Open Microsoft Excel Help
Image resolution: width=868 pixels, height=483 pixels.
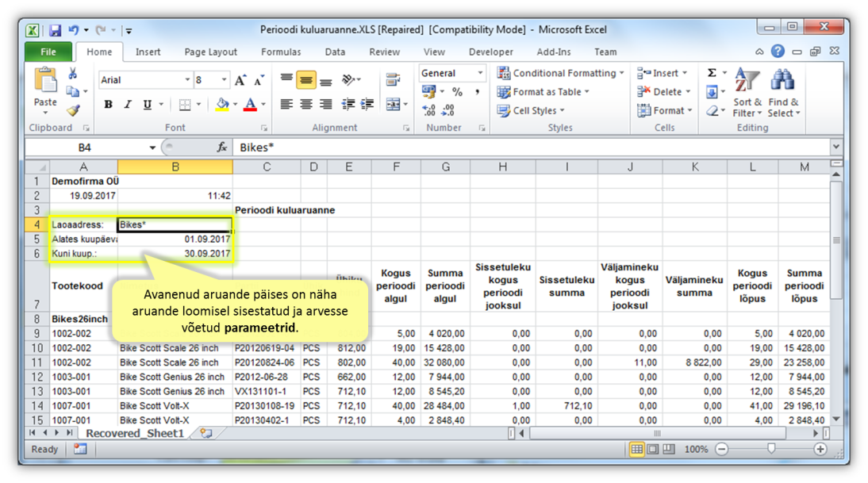(x=778, y=52)
